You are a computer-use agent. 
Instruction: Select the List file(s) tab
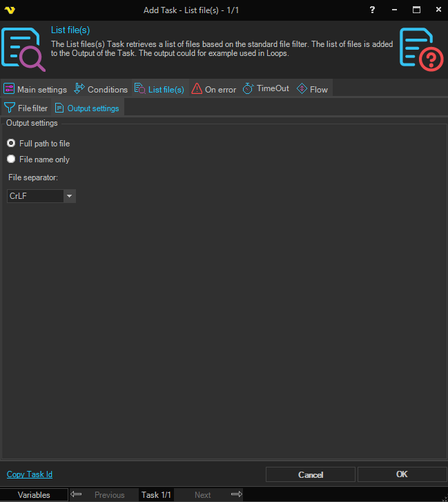point(159,89)
